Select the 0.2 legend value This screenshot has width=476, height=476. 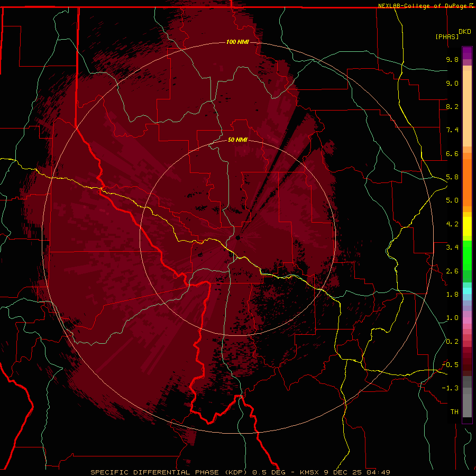(452, 342)
